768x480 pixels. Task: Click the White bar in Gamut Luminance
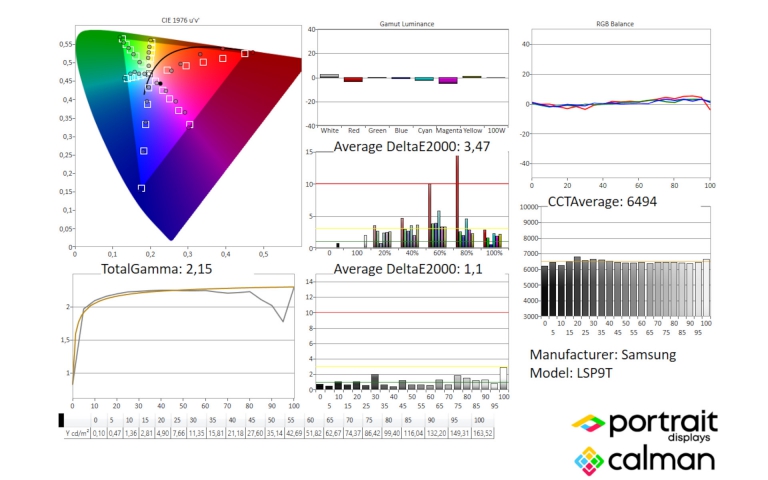point(329,76)
